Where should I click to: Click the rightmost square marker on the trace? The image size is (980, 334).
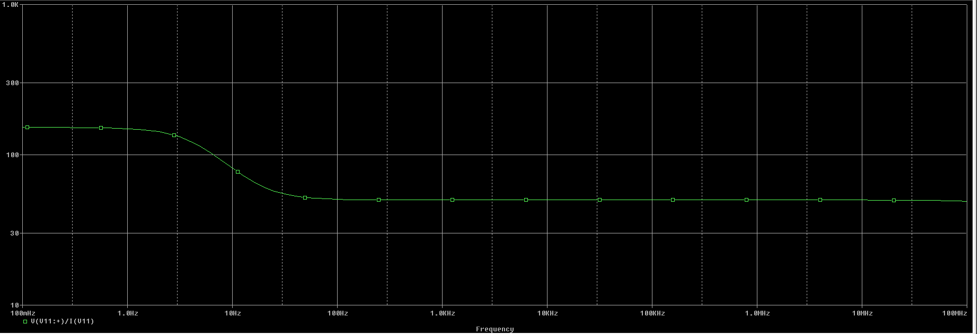[894, 200]
